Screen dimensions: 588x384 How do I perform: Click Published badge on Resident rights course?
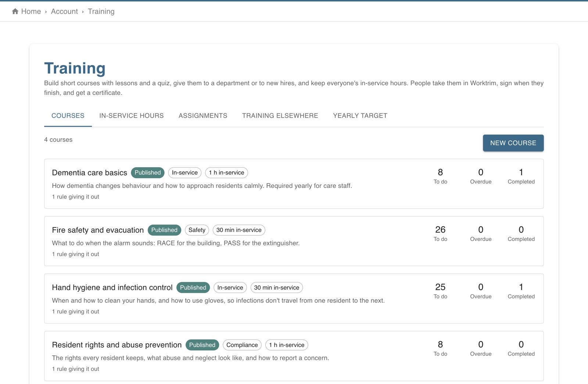pos(202,345)
